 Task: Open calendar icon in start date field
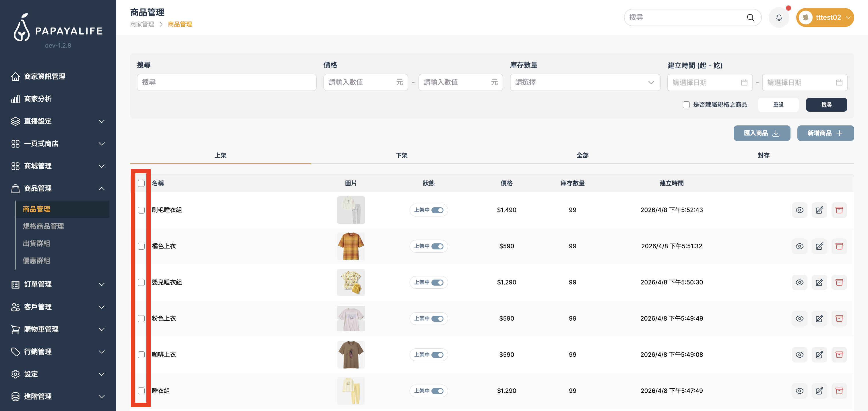pos(744,83)
